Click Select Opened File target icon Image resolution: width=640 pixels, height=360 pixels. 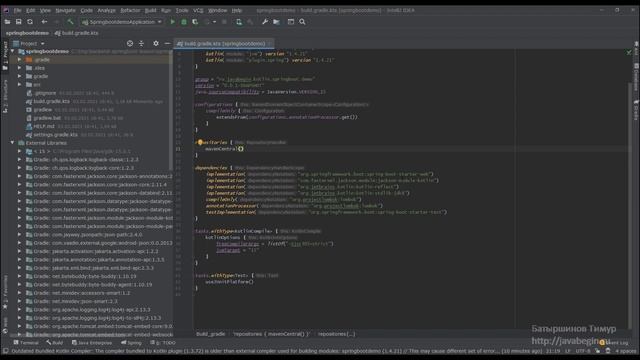pyautogui.click(x=130, y=43)
